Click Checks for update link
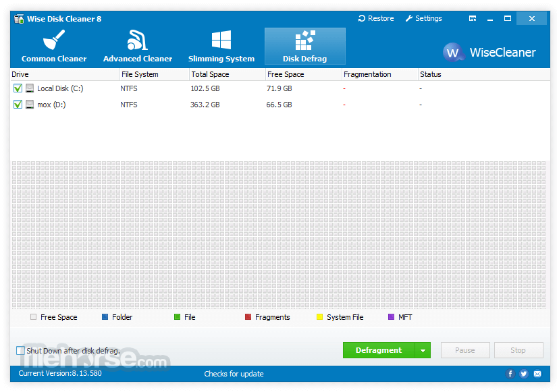Viewport: 559px width, 392px height. 234,374
